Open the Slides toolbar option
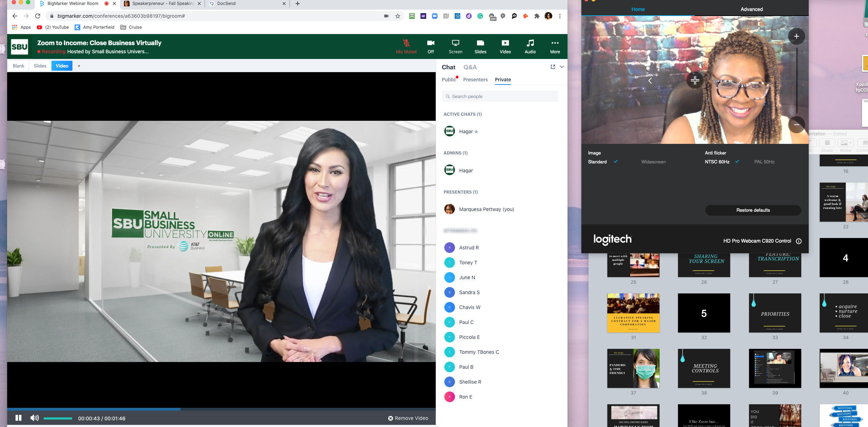This screenshot has height=427, width=868. (x=480, y=47)
